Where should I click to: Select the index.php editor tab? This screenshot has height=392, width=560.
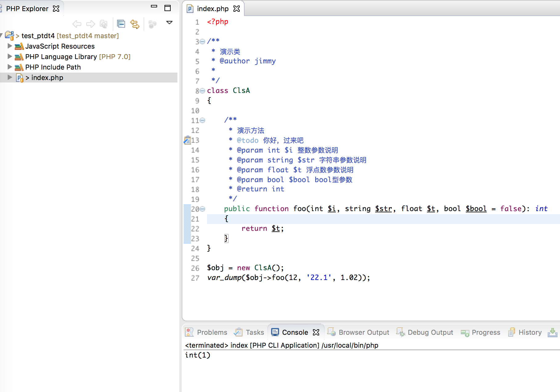click(213, 9)
